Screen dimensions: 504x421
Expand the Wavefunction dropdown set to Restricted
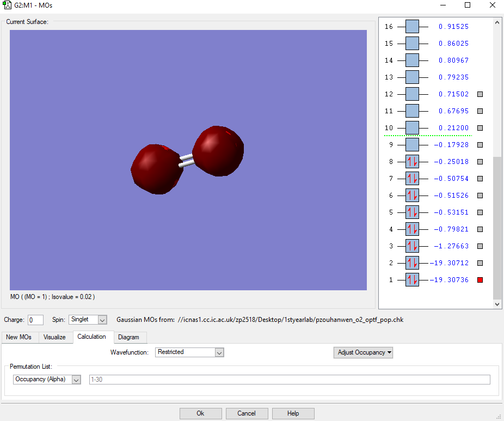(x=189, y=352)
